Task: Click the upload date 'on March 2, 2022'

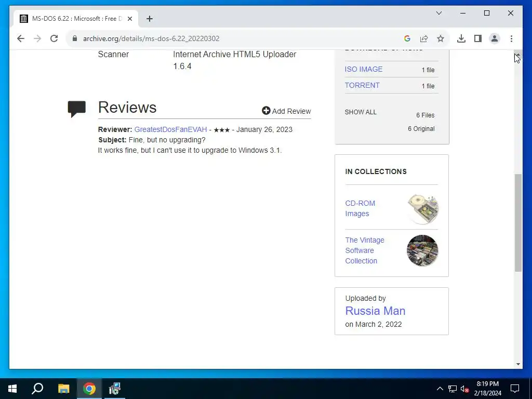Action: tap(373, 324)
